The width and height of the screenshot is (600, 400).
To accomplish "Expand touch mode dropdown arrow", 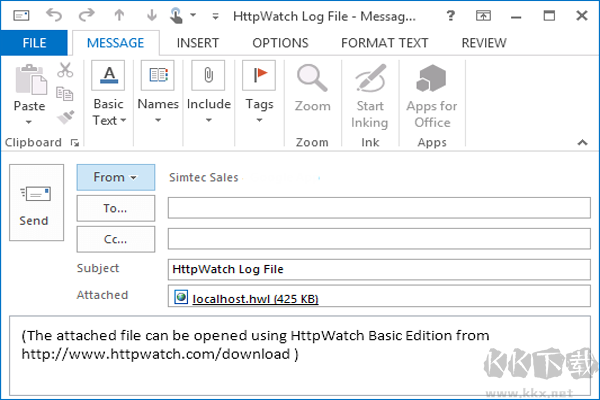I will tap(193, 15).
